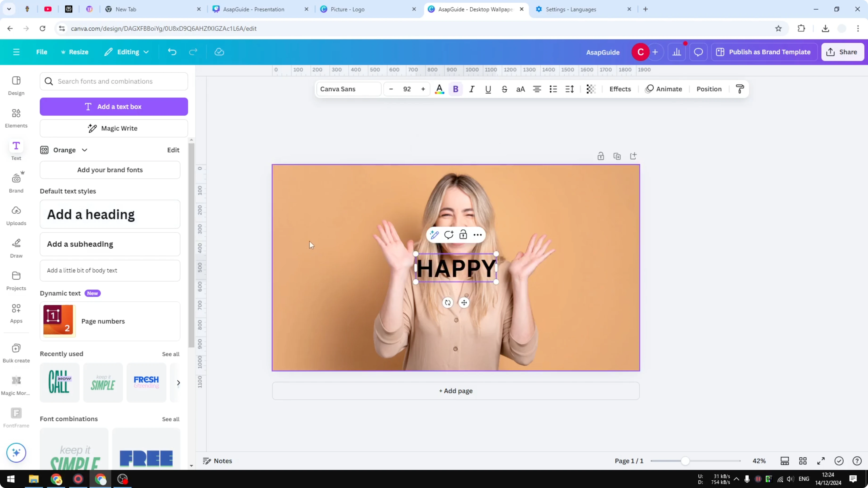Open the Elements panel in the sidebar
Image resolution: width=868 pixels, height=488 pixels.
coord(16,118)
